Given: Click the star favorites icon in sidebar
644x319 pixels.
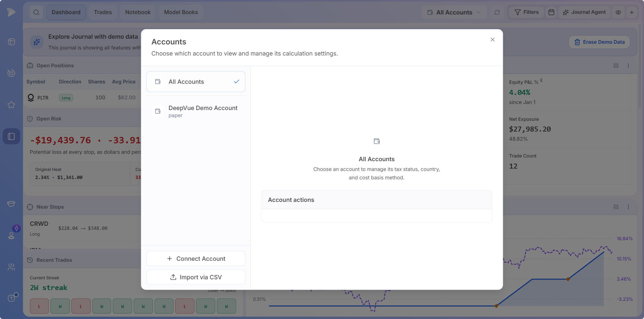Looking at the screenshot, I should [11, 105].
